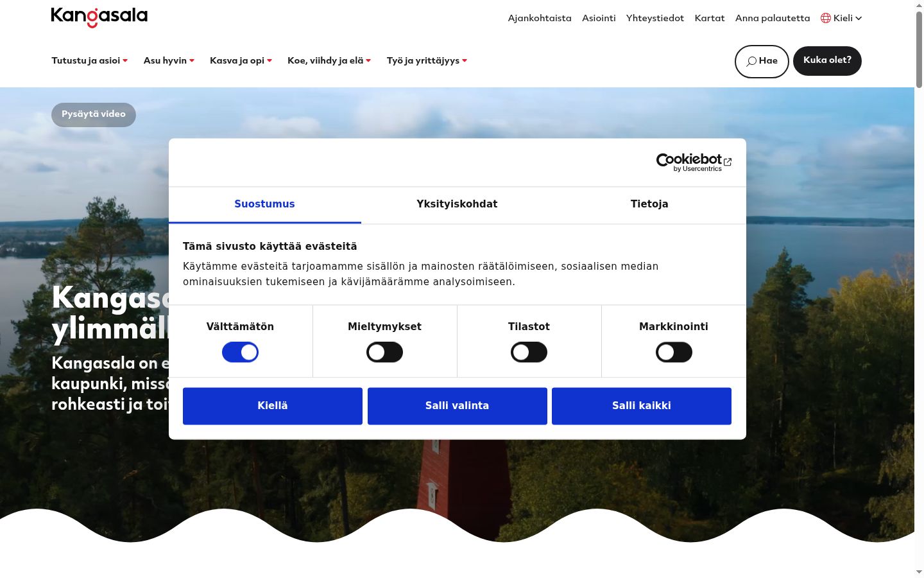Open the Kieli language dropdown
The width and height of the screenshot is (924, 578).
pos(841,18)
